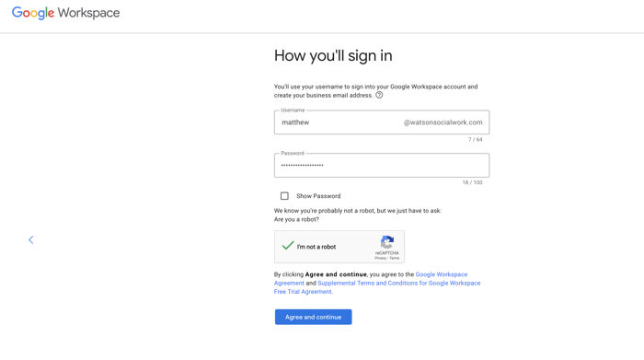Click the green reCAPTCHA checkmark box

[x=287, y=246]
